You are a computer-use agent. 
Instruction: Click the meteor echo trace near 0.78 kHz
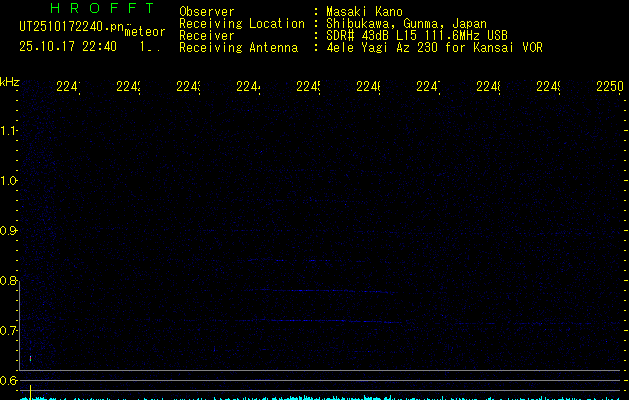click(321, 291)
